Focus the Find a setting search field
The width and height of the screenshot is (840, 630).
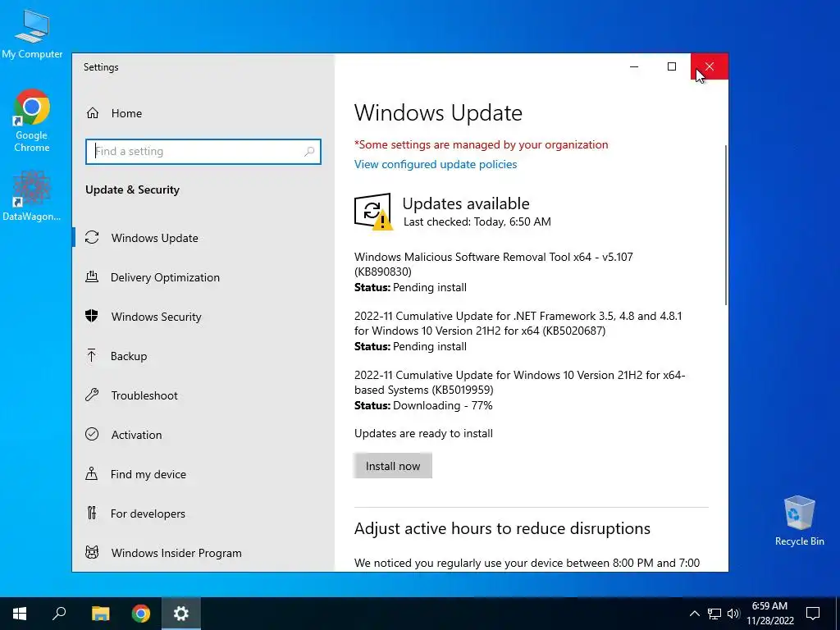tap(203, 152)
